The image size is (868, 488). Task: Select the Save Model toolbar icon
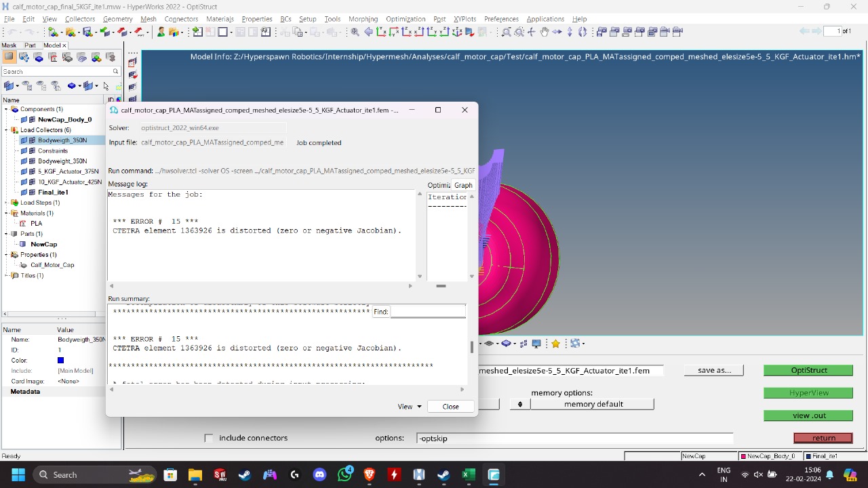click(x=87, y=32)
